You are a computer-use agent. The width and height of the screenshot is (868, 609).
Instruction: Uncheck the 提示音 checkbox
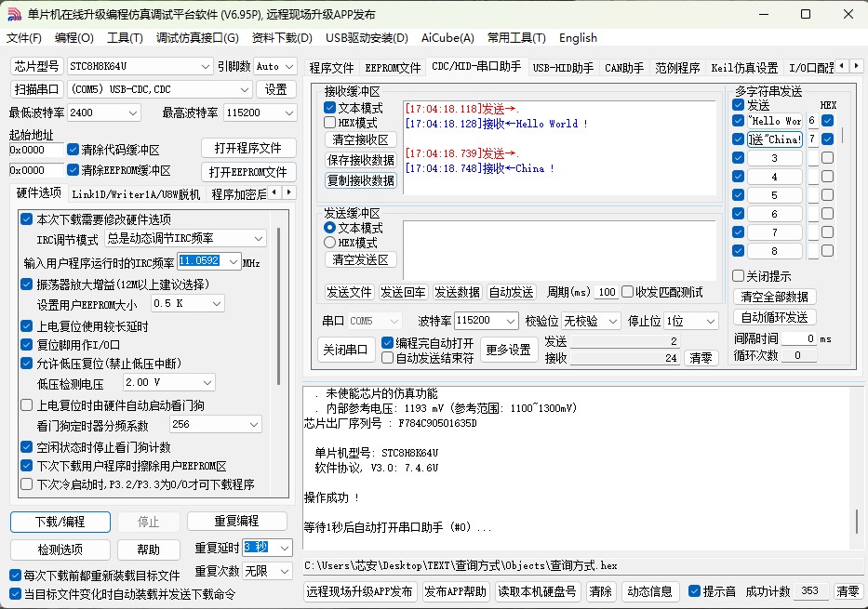click(x=694, y=591)
